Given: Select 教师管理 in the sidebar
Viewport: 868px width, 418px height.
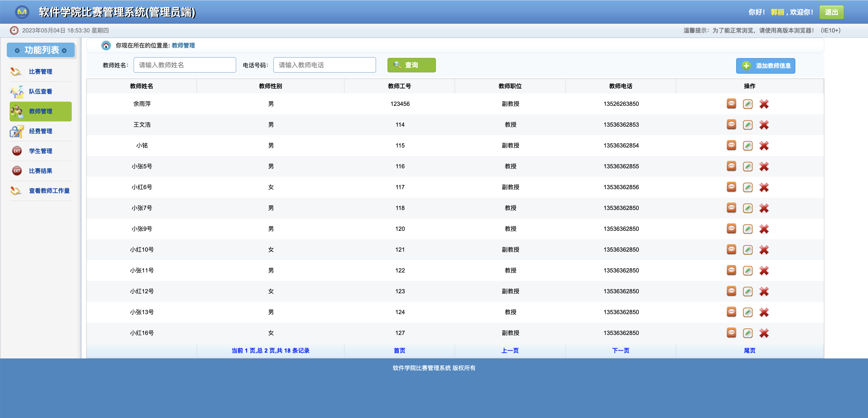Looking at the screenshot, I should pyautogui.click(x=40, y=111).
